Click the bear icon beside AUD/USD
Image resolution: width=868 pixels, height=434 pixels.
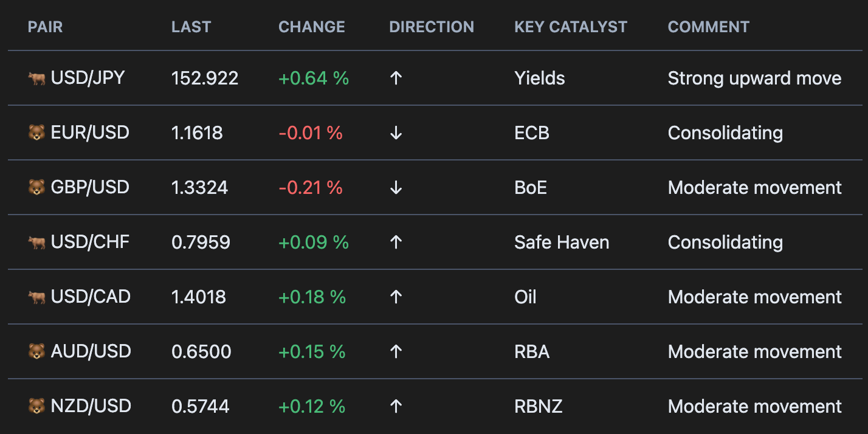(36, 352)
